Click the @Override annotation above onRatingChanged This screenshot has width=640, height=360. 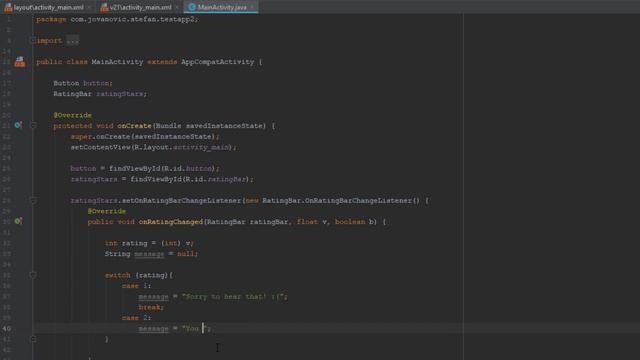pos(107,211)
